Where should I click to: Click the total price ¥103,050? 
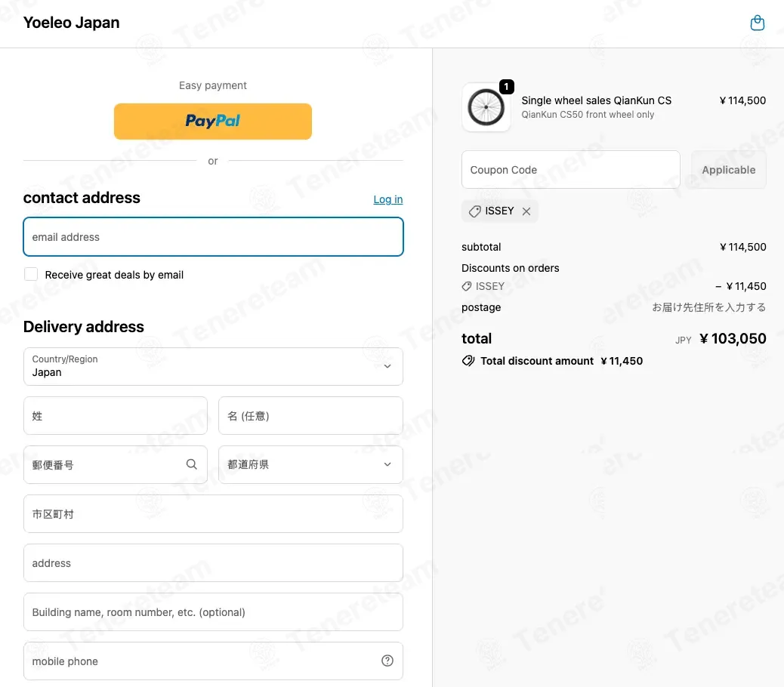click(x=733, y=339)
